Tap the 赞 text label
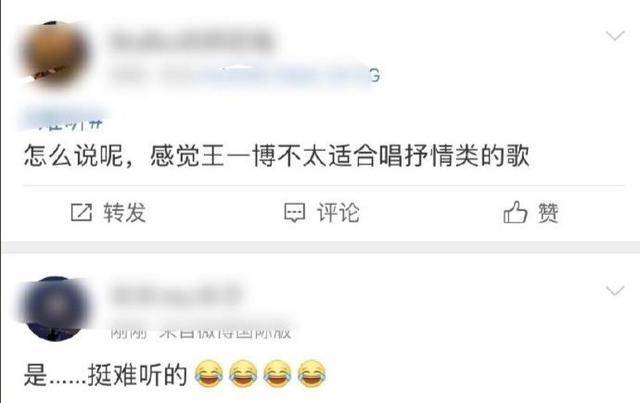 548,212
